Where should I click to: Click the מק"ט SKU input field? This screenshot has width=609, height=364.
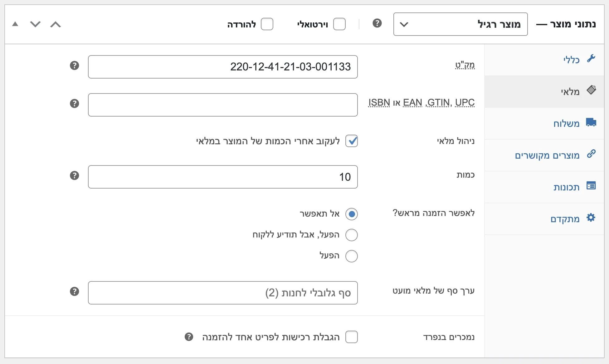point(223,67)
